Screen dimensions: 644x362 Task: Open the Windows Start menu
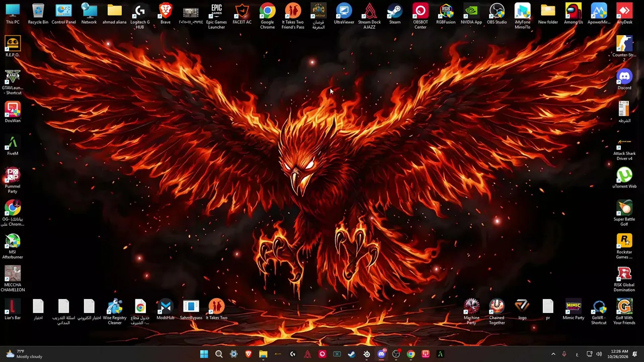point(204,354)
